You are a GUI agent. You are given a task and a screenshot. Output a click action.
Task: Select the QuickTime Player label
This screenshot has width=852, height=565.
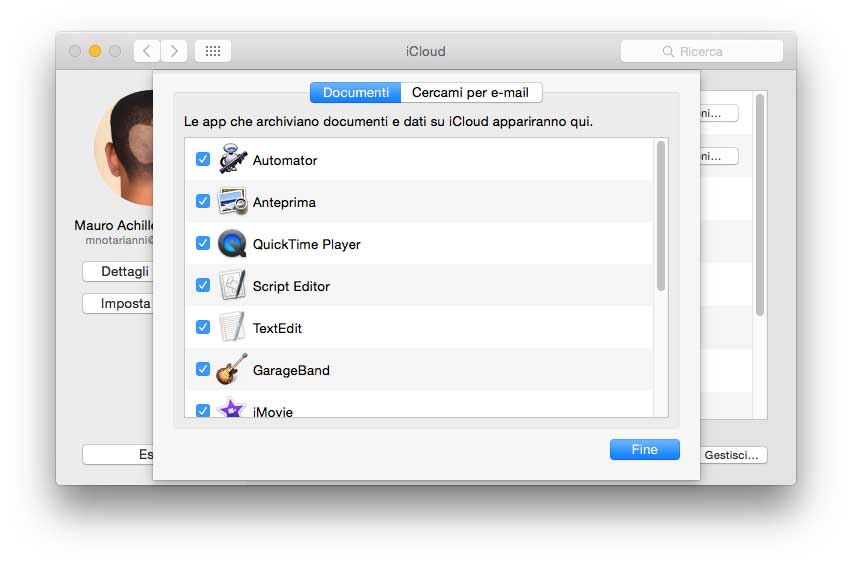306,244
